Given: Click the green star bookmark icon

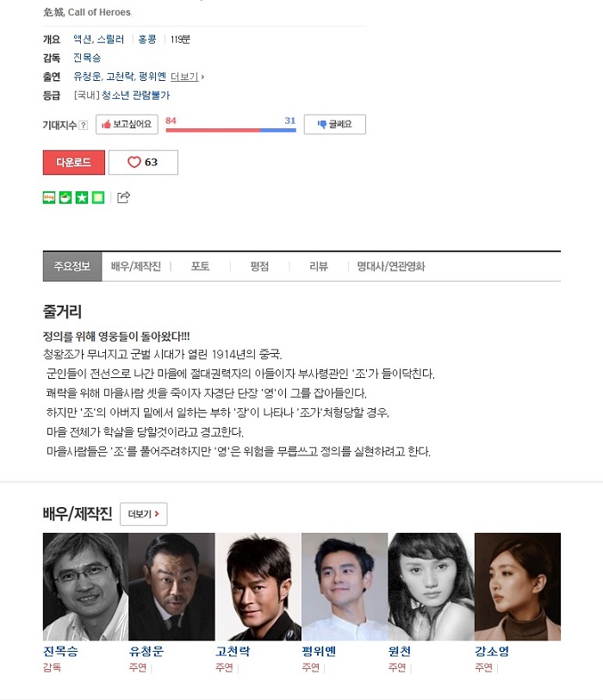Looking at the screenshot, I should pos(82,197).
